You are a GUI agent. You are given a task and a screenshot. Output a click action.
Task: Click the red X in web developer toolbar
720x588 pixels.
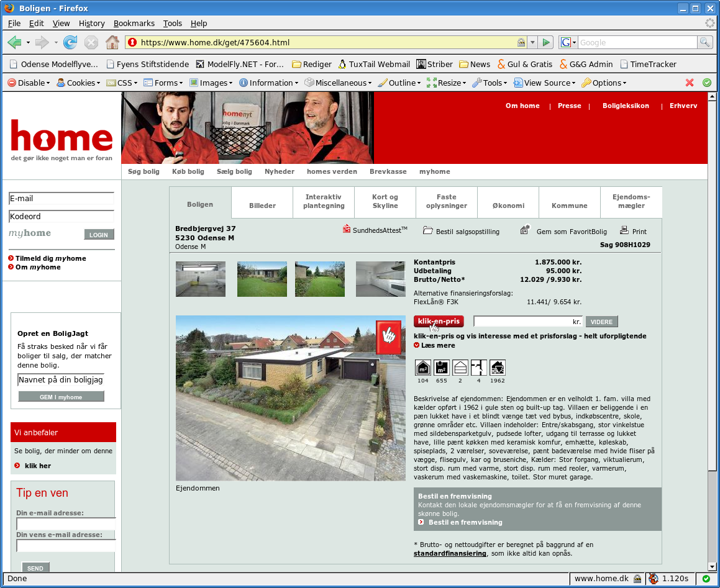coord(690,83)
